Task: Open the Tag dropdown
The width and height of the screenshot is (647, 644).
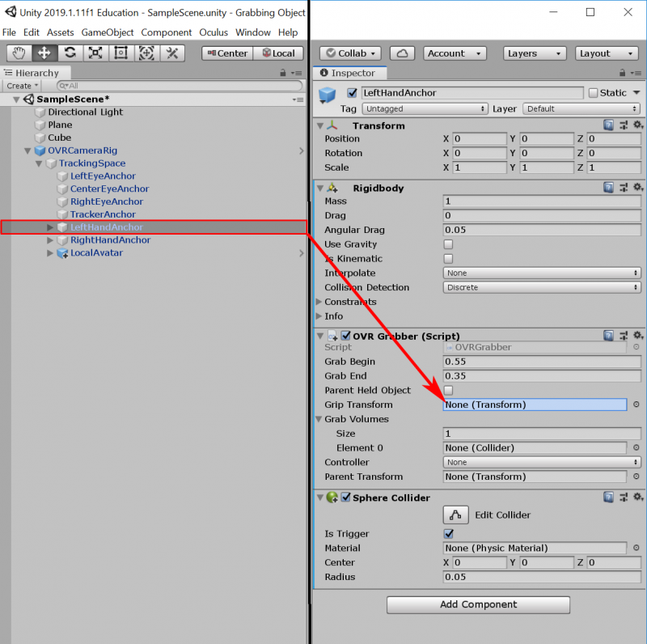Action: click(x=425, y=108)
